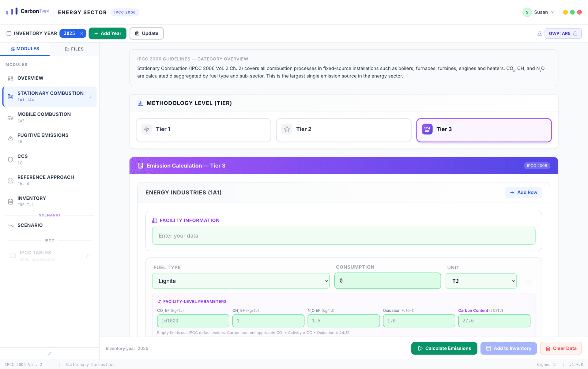Click the collapse sidebar arrows icon
This screenshot has width=588, height=369.
50,353
